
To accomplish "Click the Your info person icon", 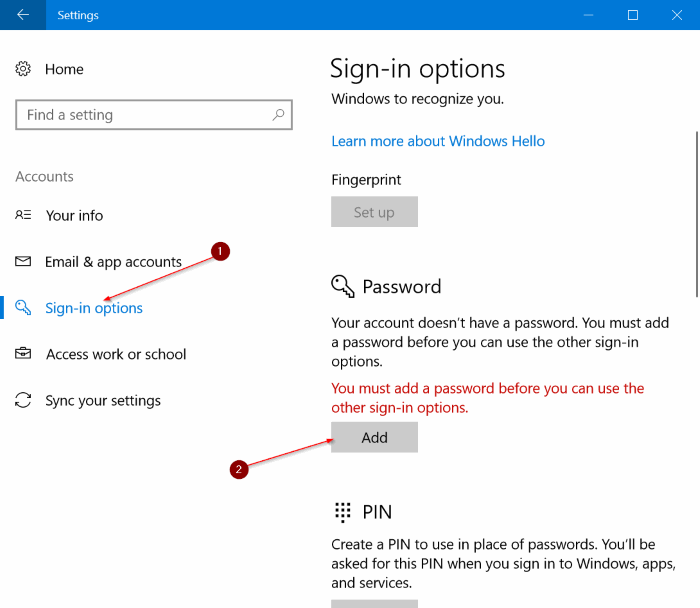I will 23,215.
